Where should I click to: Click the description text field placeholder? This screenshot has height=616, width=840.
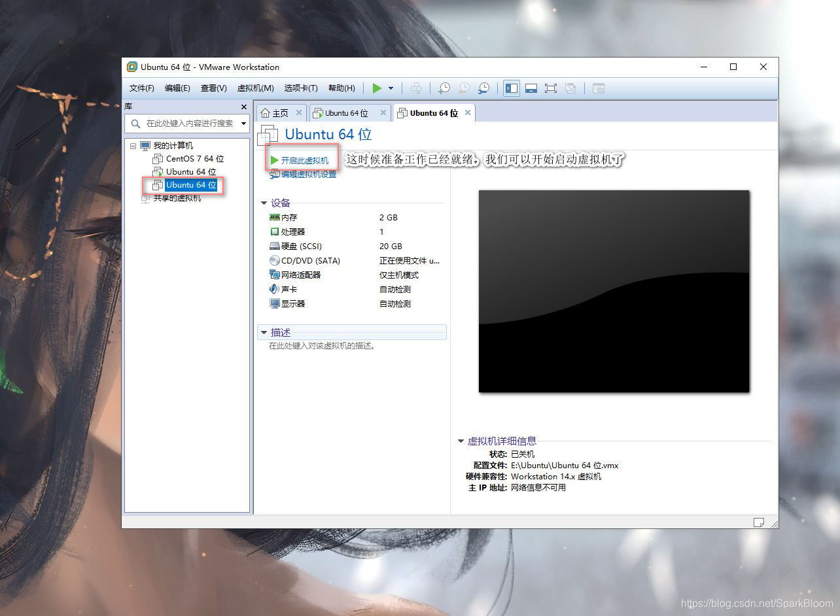pos(323,346)
